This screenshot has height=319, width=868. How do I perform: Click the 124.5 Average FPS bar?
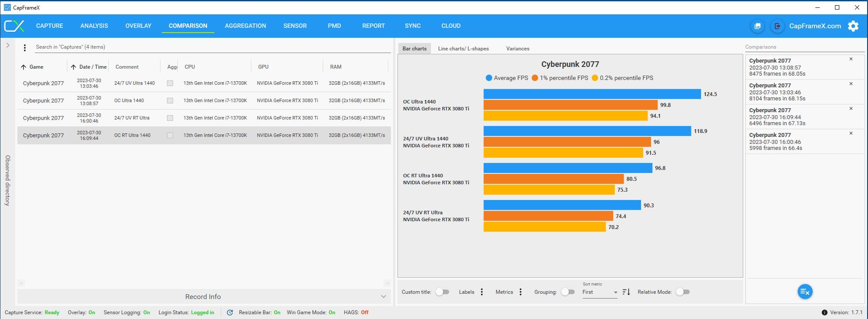(x=592, y=94)
